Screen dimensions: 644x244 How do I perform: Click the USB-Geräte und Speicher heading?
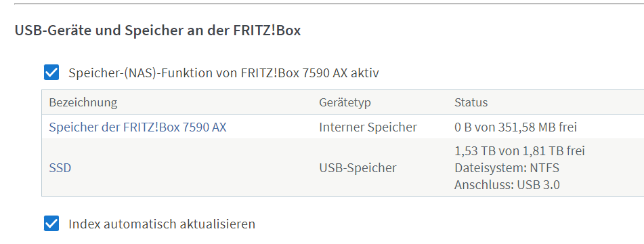(x=158, y=30)
